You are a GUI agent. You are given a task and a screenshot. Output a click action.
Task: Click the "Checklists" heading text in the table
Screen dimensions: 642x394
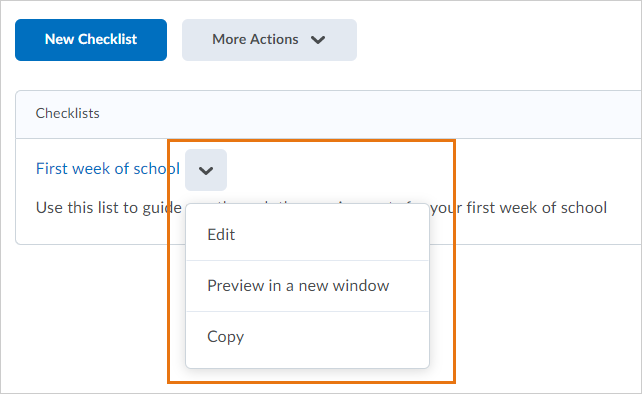click(68, 113)
